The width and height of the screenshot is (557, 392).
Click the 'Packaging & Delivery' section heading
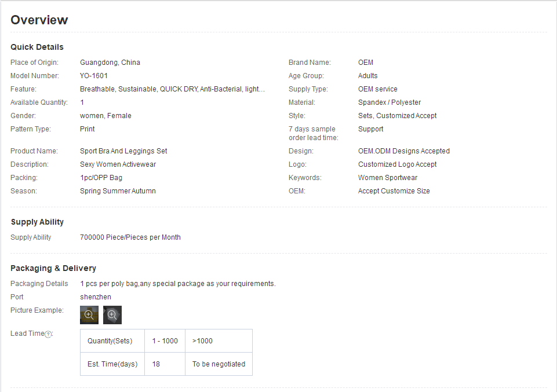click(53, 268)
